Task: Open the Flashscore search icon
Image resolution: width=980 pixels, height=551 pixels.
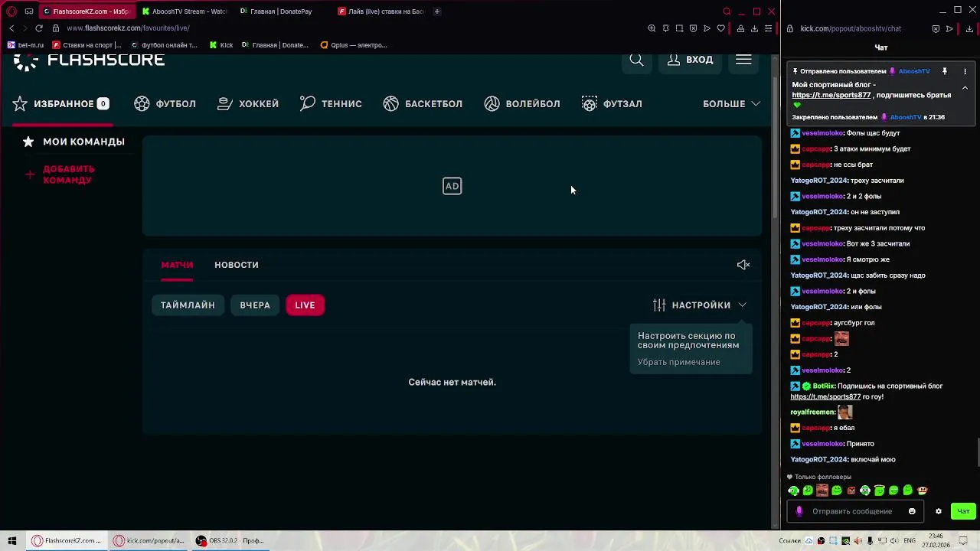Action: (636, 60)
